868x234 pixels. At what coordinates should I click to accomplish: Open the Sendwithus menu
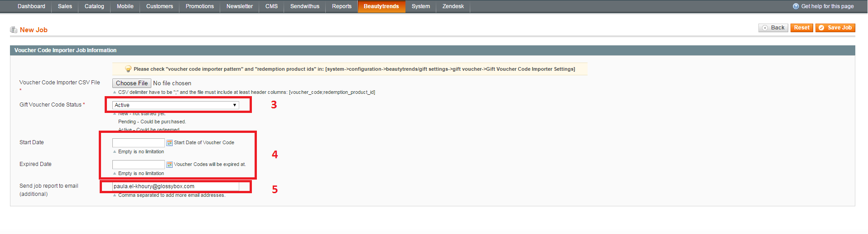coord(305,6)
